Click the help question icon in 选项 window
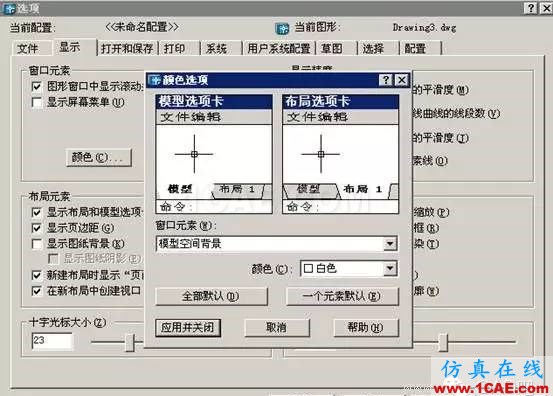Image resolution: width=553 pixels, height=396 pixels. 531,8
